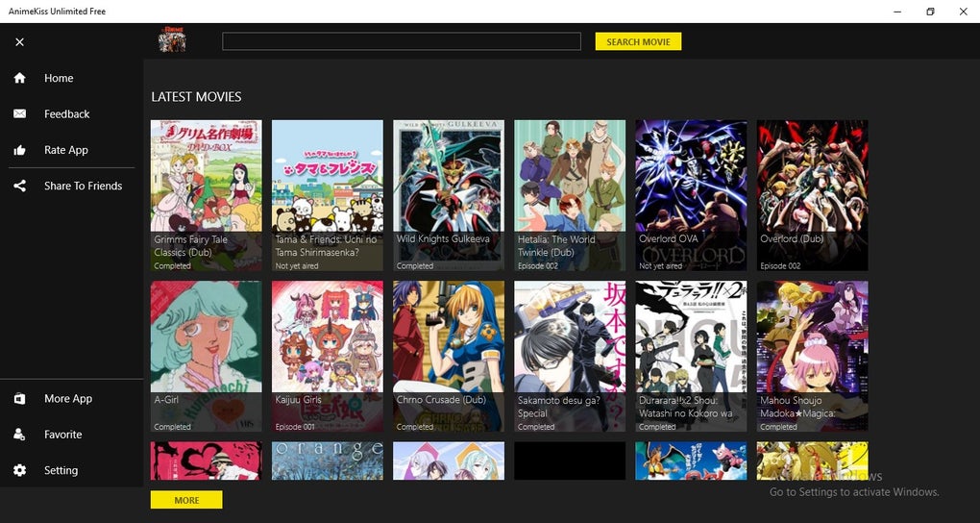Viewport: 980px width, 523px height.
Task: Click the Favorite person icon
Action: click(20, 435)
